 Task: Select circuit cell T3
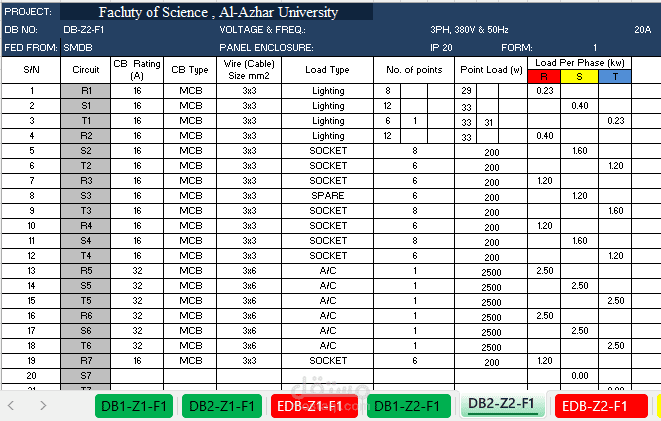click(x=86, y=211)
